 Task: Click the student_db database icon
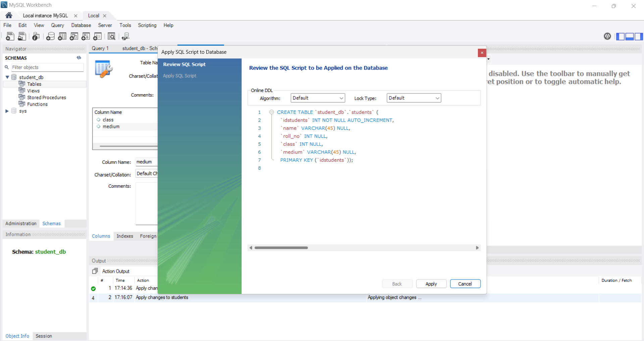coord(14,77)
